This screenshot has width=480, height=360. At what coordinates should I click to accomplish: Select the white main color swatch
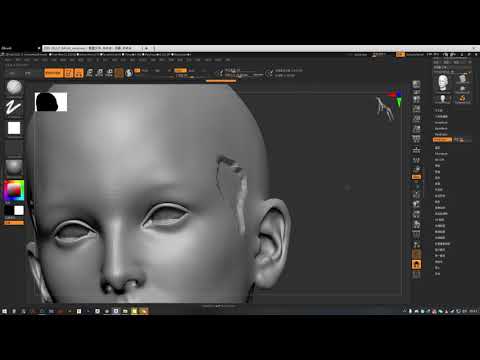(19, 210)
